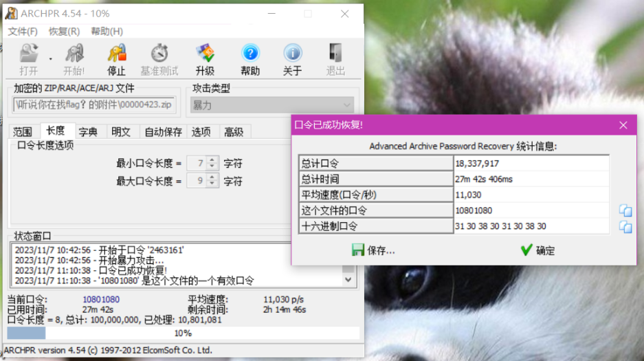Switch to the 长度 tab
644x361 pixels.
[x=56, y=131]
